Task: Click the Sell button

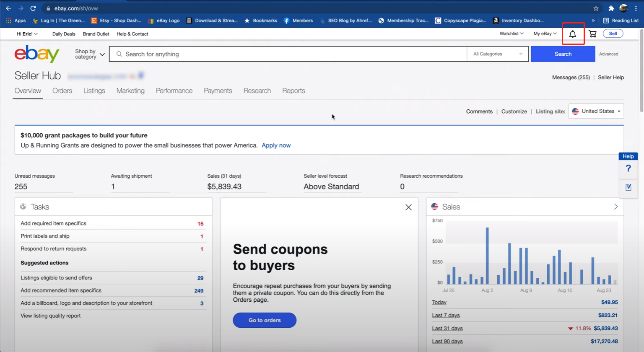Action: 613,34
